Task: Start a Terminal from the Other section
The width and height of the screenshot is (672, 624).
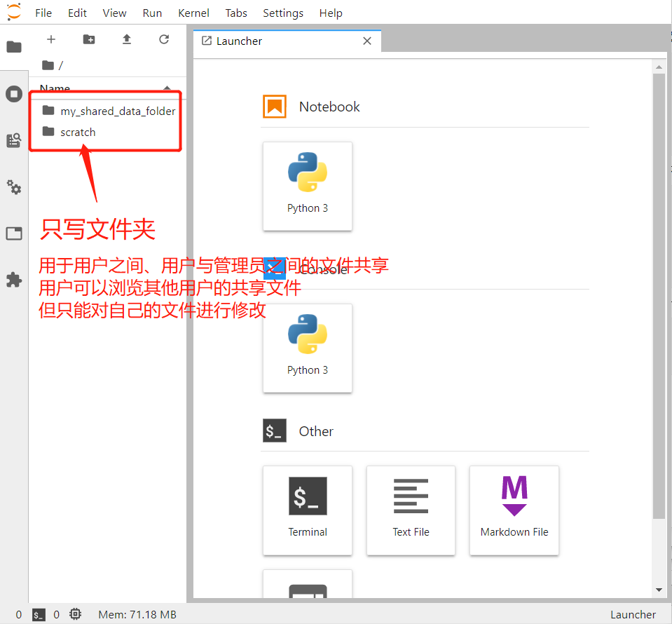Action: click(307, 510)
